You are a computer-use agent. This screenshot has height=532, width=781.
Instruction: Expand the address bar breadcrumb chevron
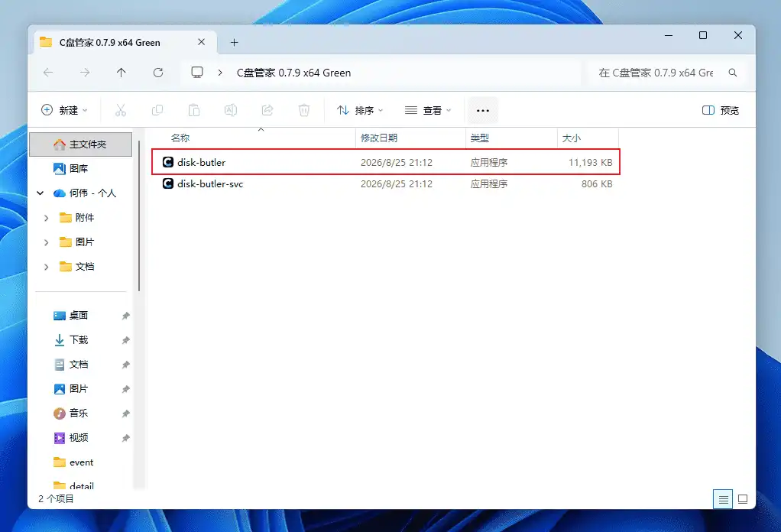(x=219, y=73)
